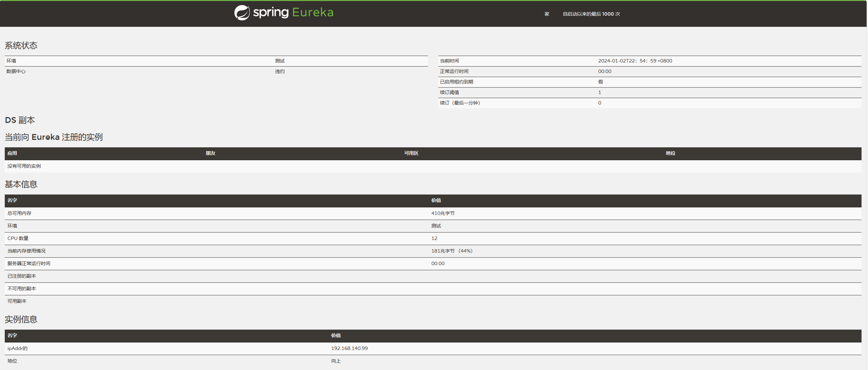Click the 系统状态 section heading

(x=21, y=45)
